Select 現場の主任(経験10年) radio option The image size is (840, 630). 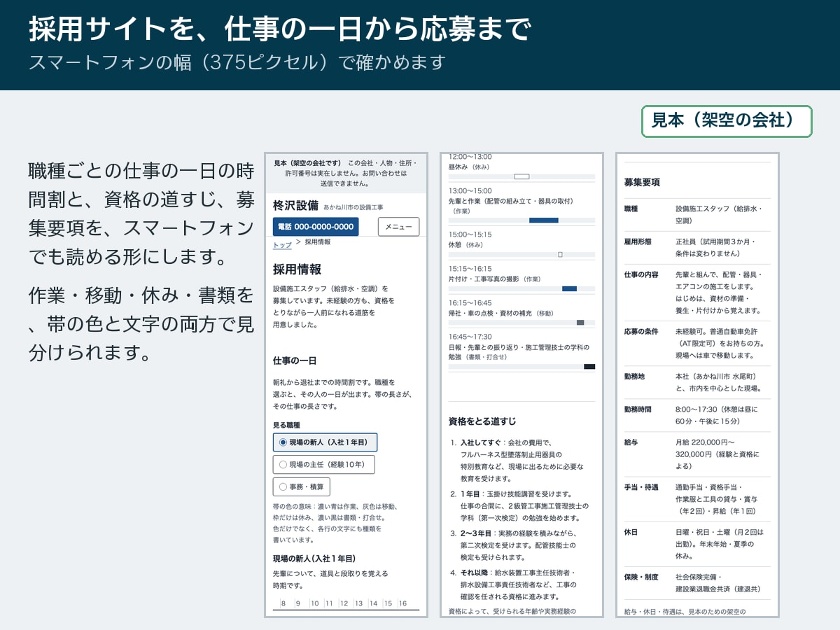[x=323, y=464]
